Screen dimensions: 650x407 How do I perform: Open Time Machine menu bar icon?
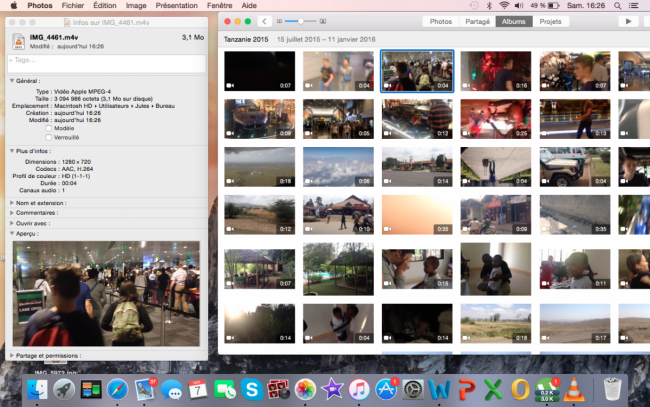(474, 5)
